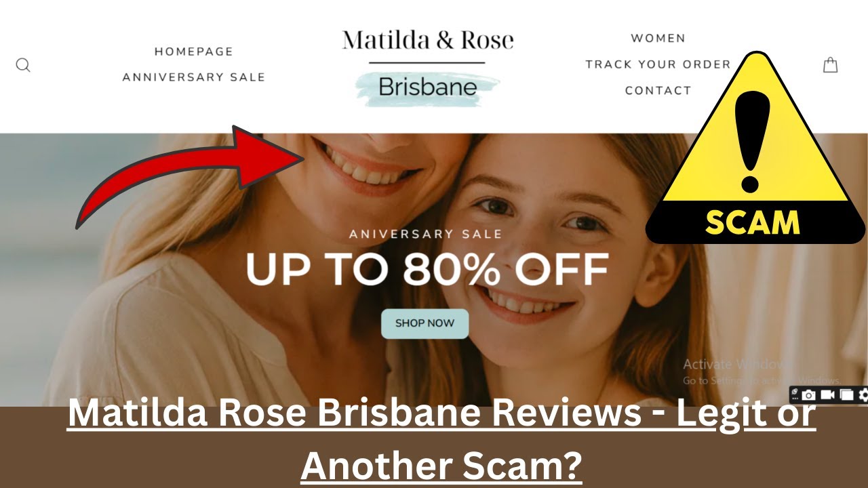The height and width of the screenshot is (488, 868).
Task: Open the gallery stack icon in overlay
Action: [x=846, y=394]
